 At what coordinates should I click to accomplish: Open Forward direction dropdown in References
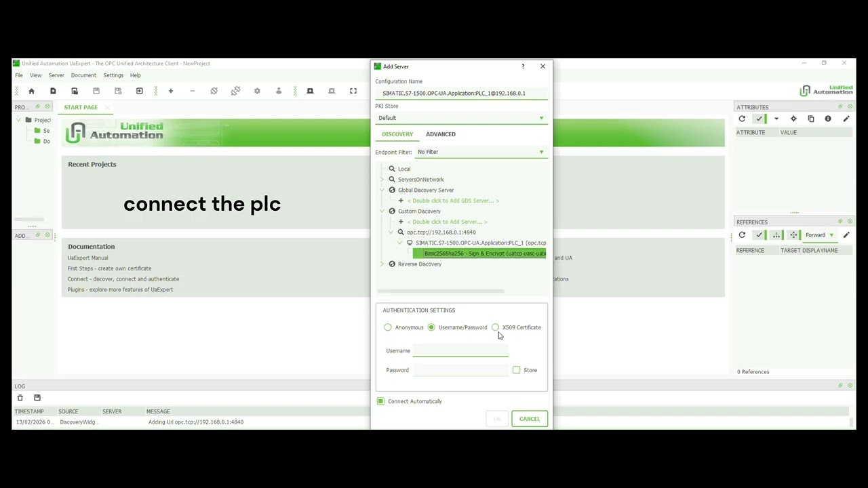(x=820, y=235)
